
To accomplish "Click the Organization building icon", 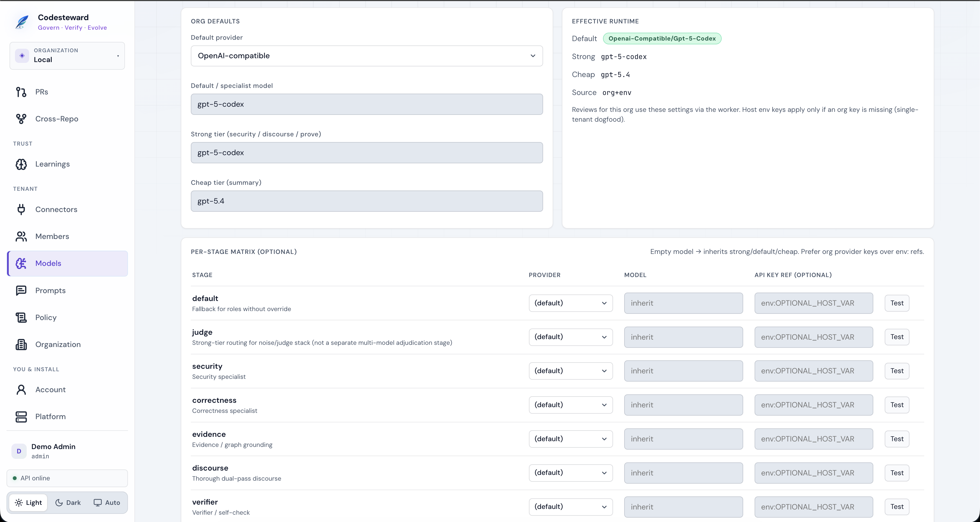I will 21,344.
